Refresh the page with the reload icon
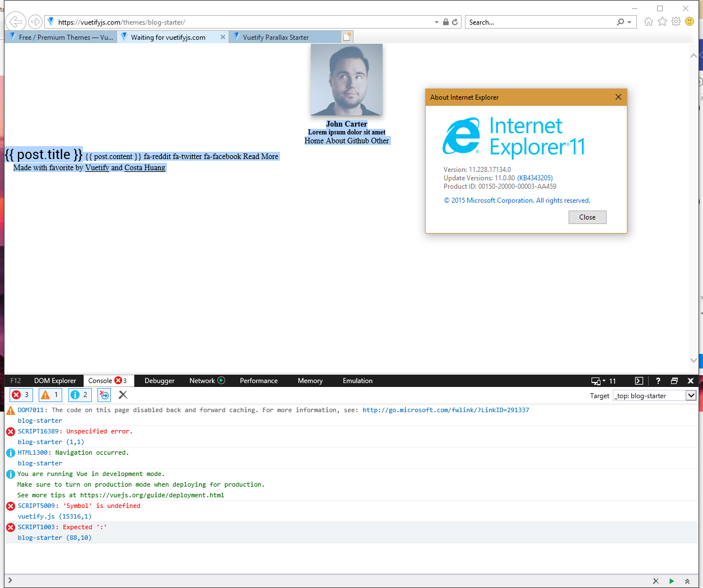 tap(455, 22)
